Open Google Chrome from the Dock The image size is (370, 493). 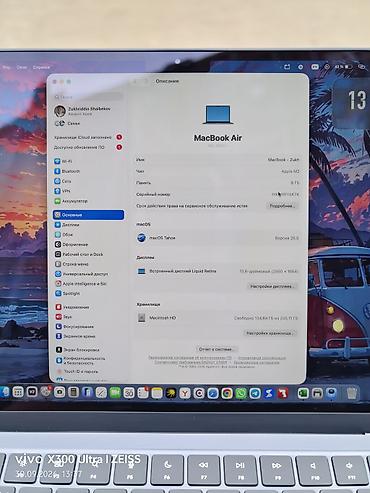click(227, 393)
